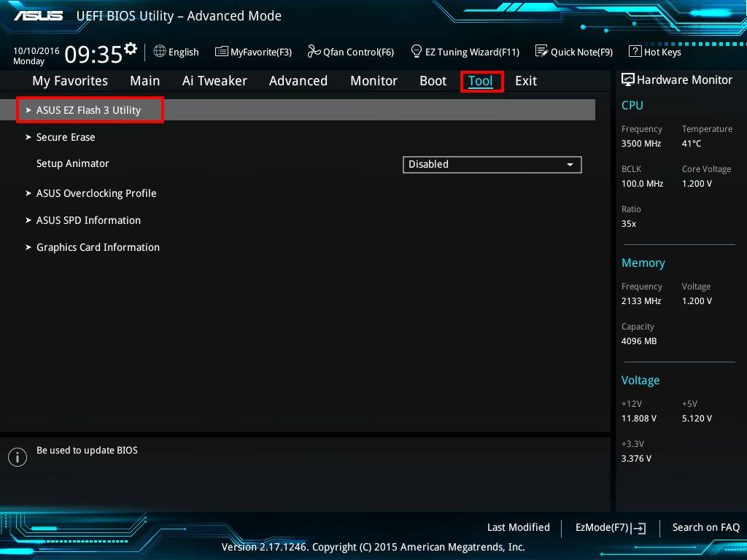Viewport: 747px width, 560px height.
Task: Open the Ai Tweaker tab
Action: 214,81
